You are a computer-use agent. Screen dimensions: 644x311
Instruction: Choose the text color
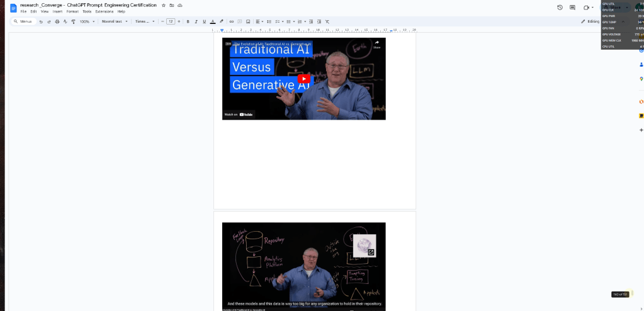coord(213,21)
